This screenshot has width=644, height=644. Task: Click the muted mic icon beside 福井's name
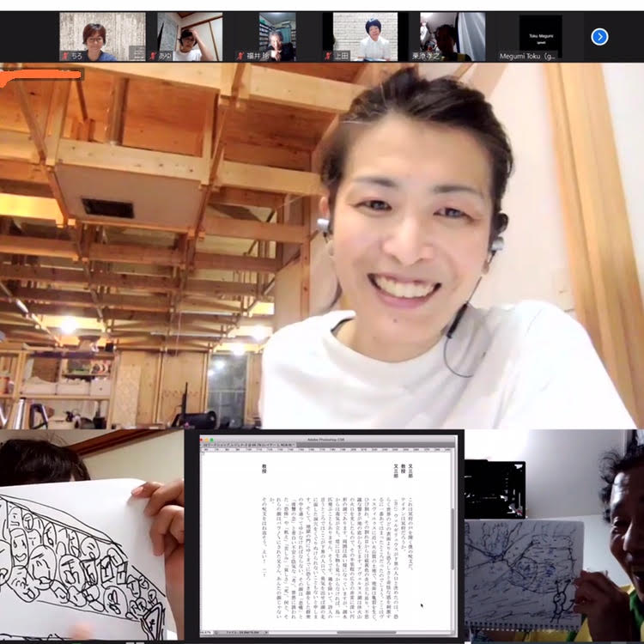tap(241, 55)
